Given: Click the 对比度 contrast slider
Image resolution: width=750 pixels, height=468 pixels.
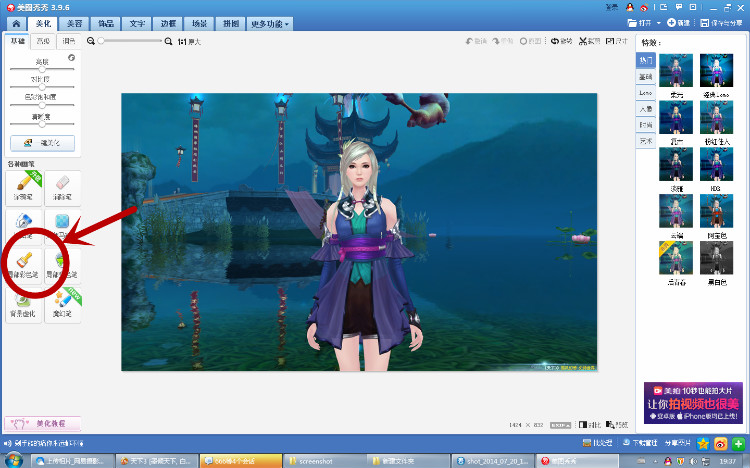Looking at the screenshot, I should (x=42, y=87).
